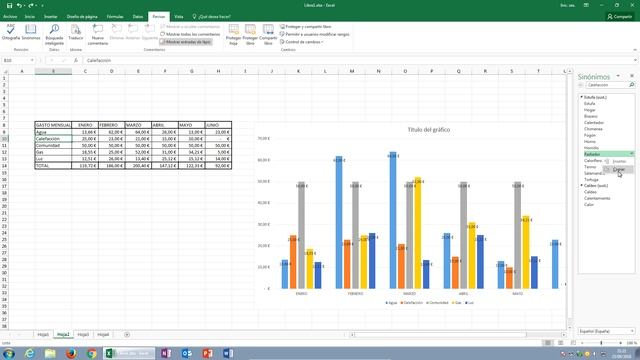Go back with the Sinónimos pane arrow
Image resolution: width=640 pixels, height=360 pixels.
click(580, 85)
